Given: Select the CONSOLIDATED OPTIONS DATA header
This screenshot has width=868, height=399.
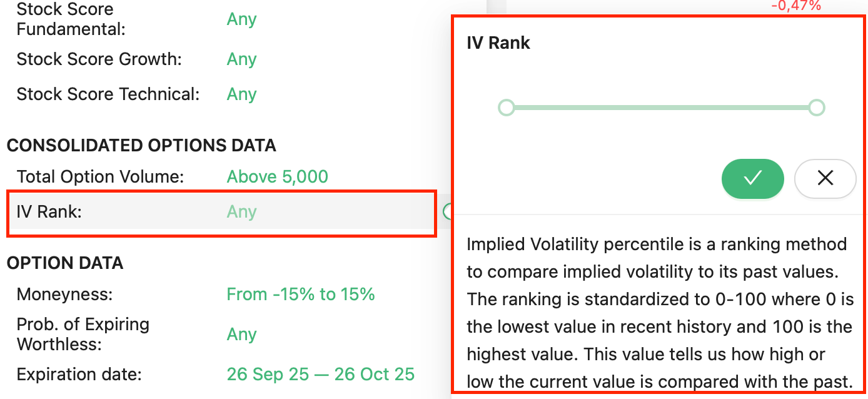Looking at the screenshot, I should 141,144.
